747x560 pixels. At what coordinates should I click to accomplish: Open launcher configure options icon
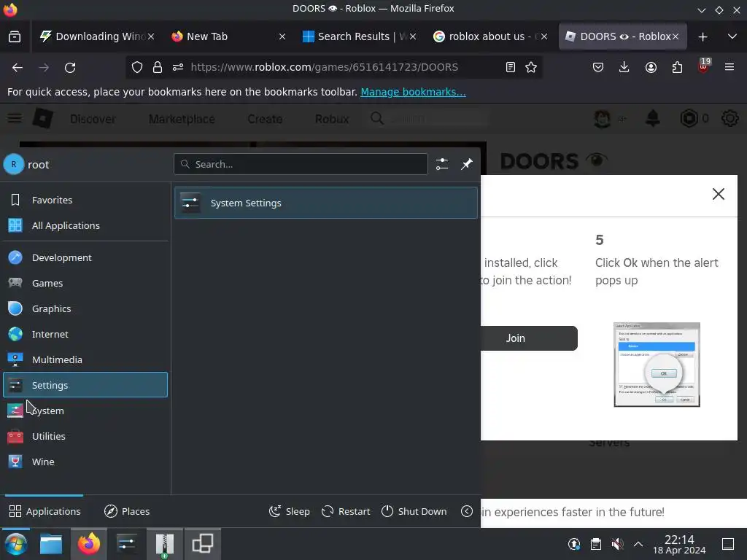[442, 164]
